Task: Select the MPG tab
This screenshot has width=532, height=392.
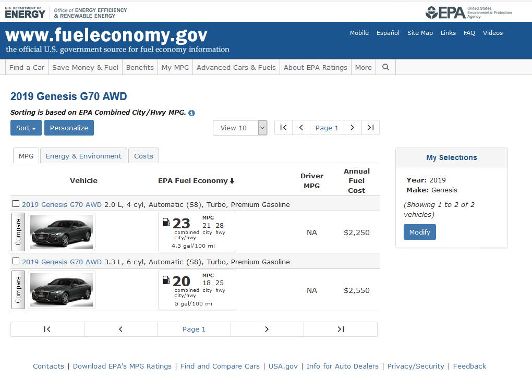Action: 26,156
